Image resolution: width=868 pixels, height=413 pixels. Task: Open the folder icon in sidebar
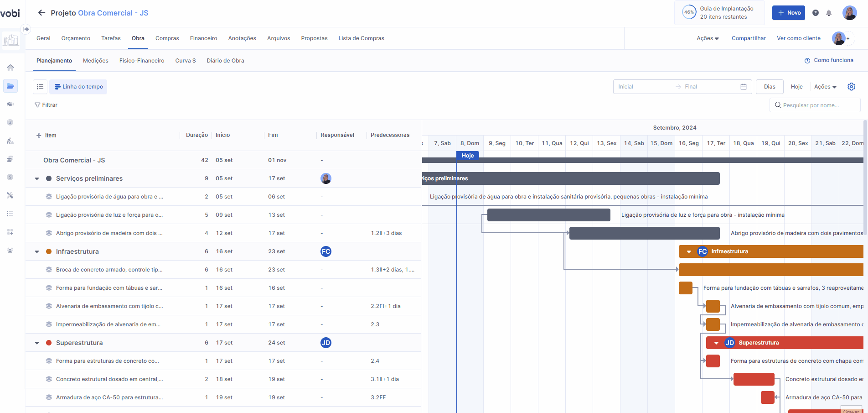tap(10, 86)
